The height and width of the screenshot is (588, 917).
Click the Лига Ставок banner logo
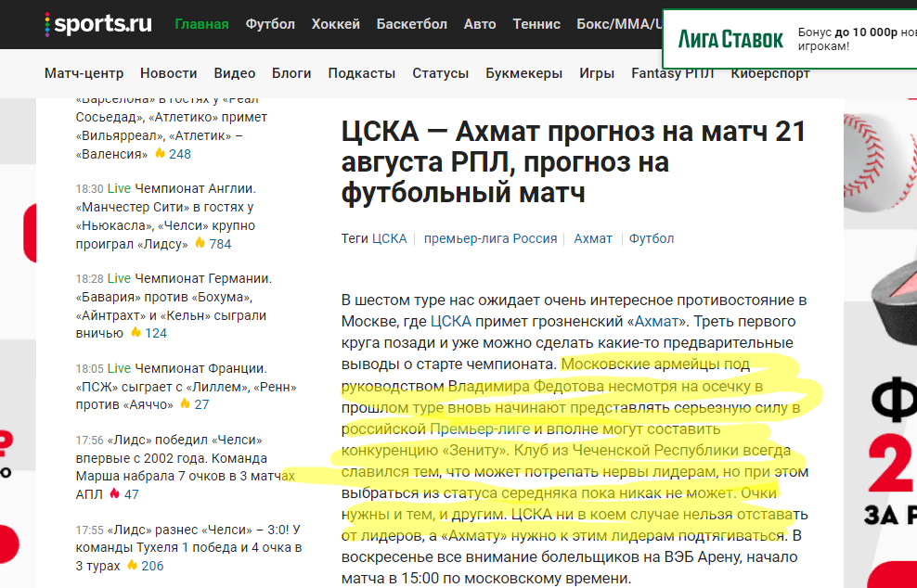[x=730, y=39]
